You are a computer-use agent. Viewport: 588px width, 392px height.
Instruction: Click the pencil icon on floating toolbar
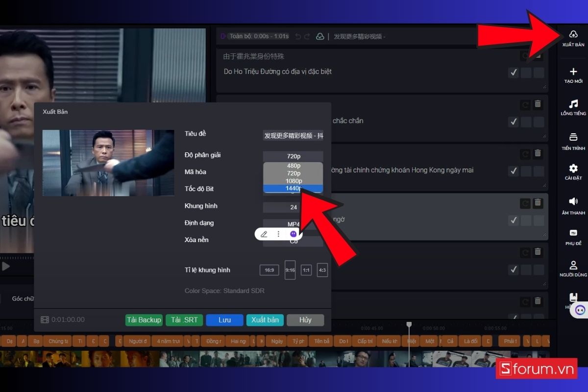(x=264, y=234)
